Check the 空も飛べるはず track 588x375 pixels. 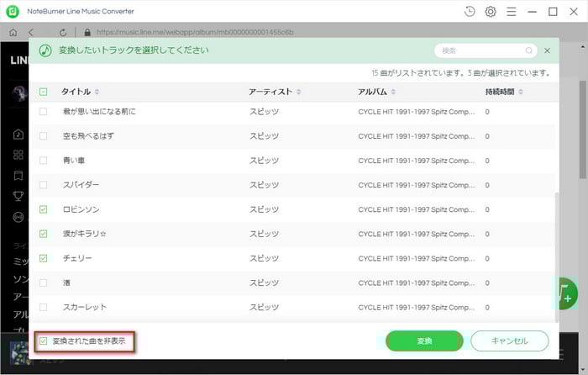pos(43,136)
